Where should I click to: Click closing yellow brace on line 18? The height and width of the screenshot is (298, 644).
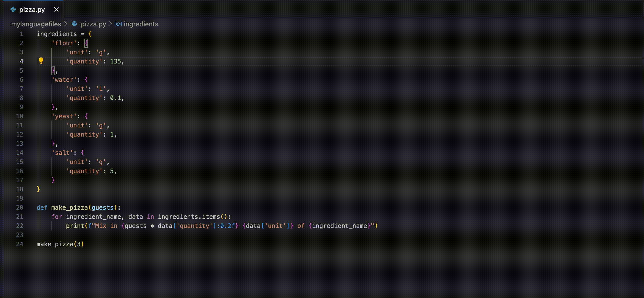click(x=38, y=189)
